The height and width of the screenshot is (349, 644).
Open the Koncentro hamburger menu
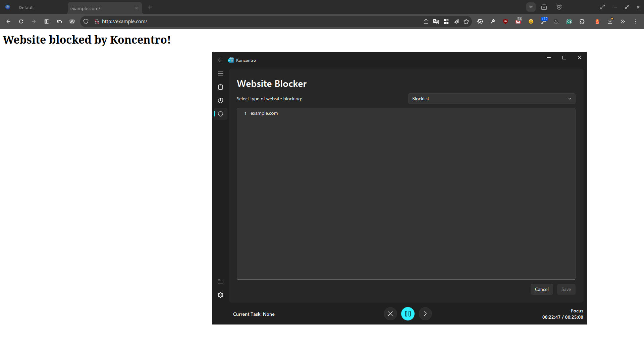220,73
